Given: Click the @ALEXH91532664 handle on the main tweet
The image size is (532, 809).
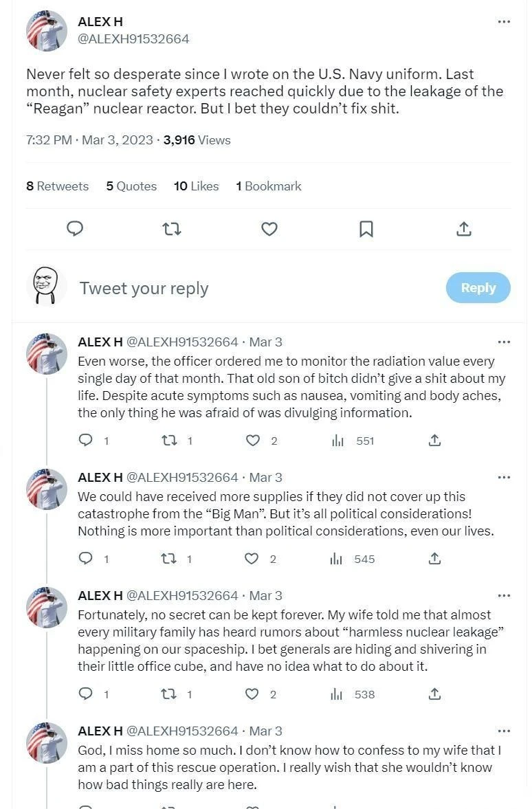Looking at the screenshot, I should pos(133,39).
